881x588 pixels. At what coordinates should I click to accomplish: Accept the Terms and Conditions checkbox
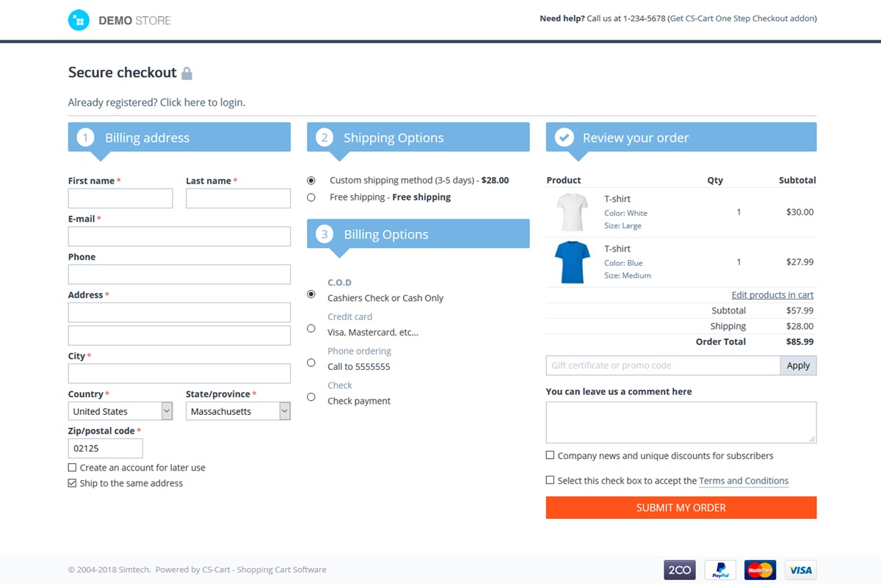550,480
